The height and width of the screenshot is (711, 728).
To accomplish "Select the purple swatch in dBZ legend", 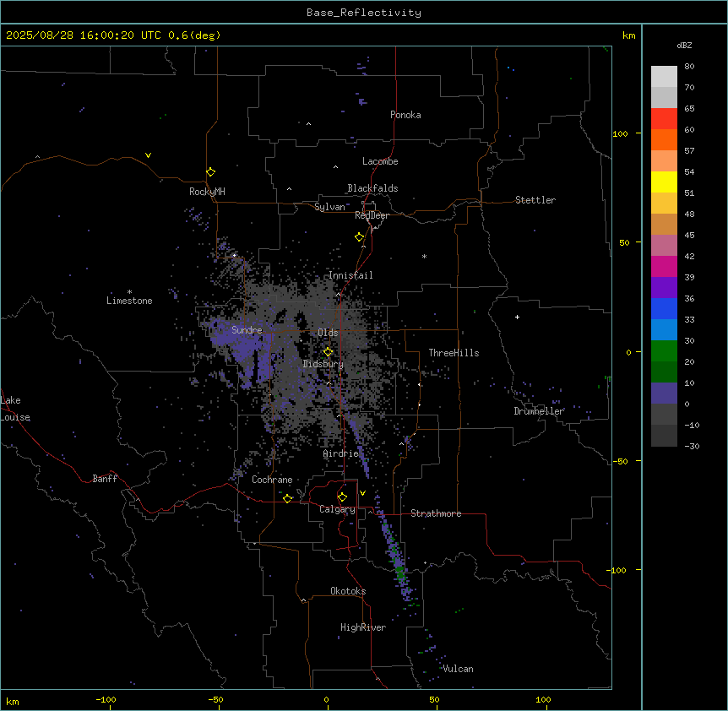I will point(664,287).
